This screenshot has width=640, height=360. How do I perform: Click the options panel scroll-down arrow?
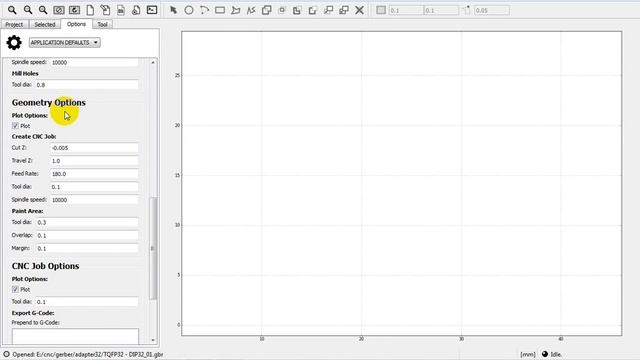coord(153,340)
